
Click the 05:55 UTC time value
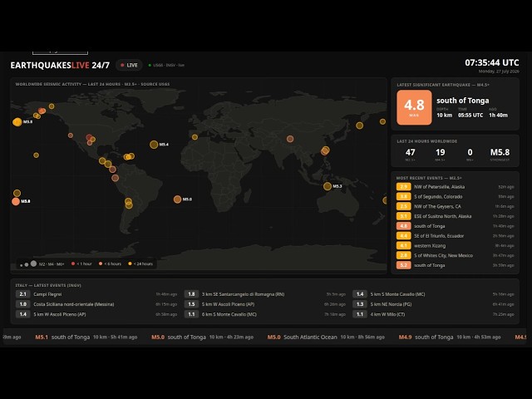(x=470, y=115)
